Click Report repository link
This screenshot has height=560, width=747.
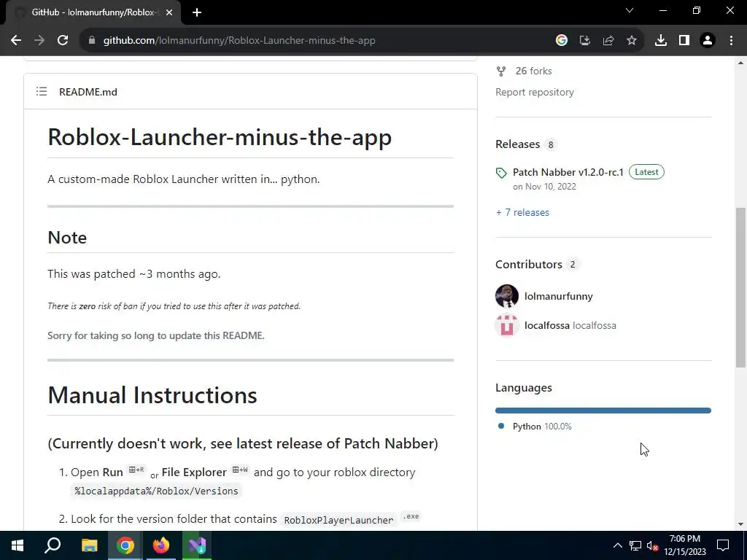[x=535, y=92]
